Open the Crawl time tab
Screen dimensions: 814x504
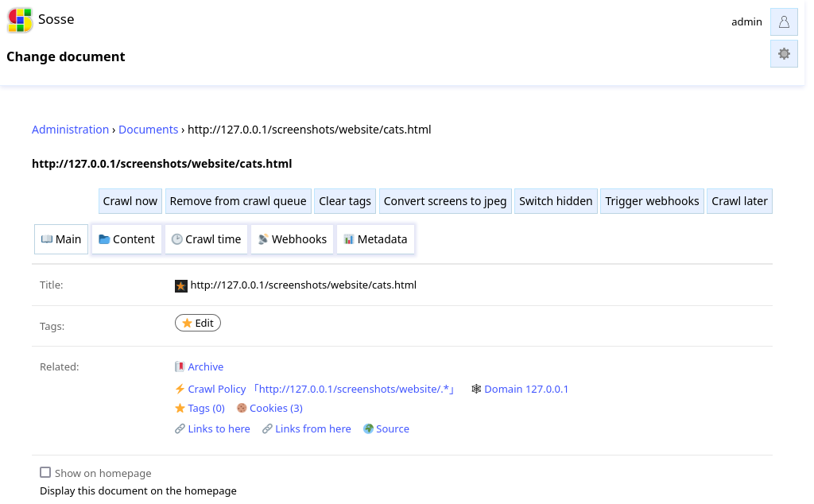[x=206, y=239]
